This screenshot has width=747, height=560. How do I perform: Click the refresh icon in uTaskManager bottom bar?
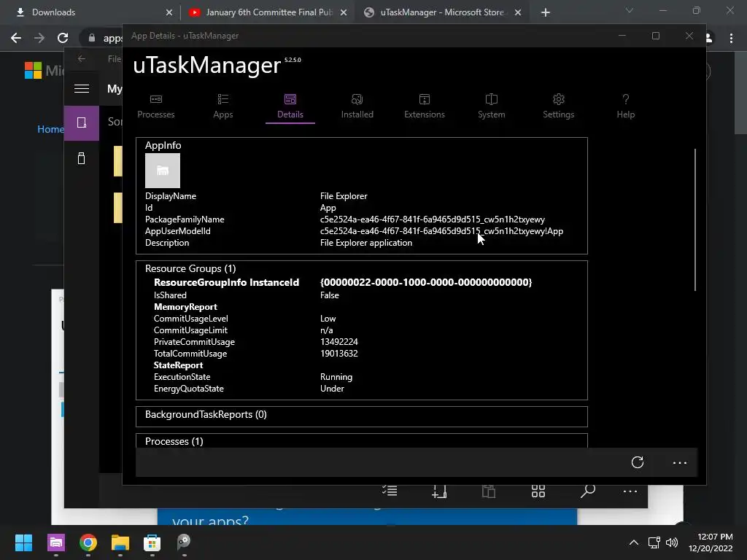pyautogui.click(x=638, y=462)
